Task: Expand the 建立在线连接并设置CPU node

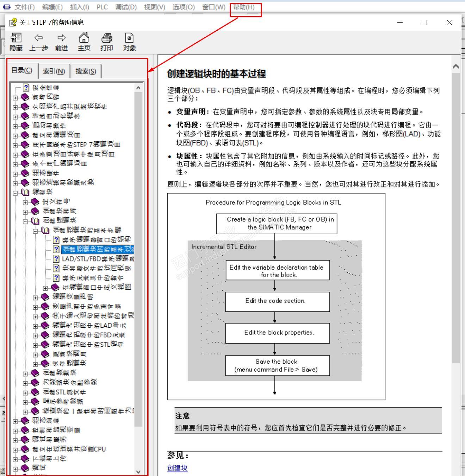Action: tap(15, 449)
